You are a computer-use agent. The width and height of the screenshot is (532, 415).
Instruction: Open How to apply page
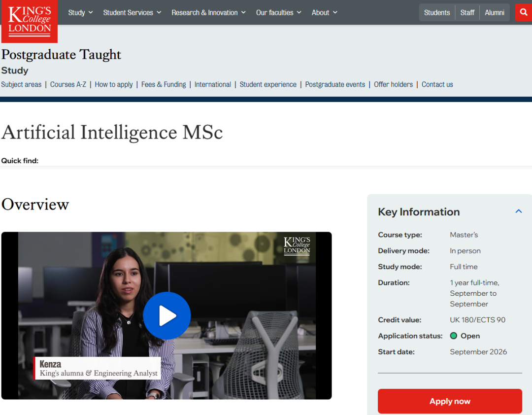(x=114, y=84)
